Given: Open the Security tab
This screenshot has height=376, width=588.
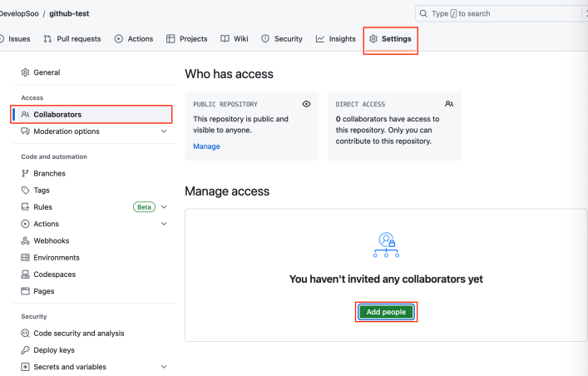Looking at the screenshot, I should (x=282, y=39).
